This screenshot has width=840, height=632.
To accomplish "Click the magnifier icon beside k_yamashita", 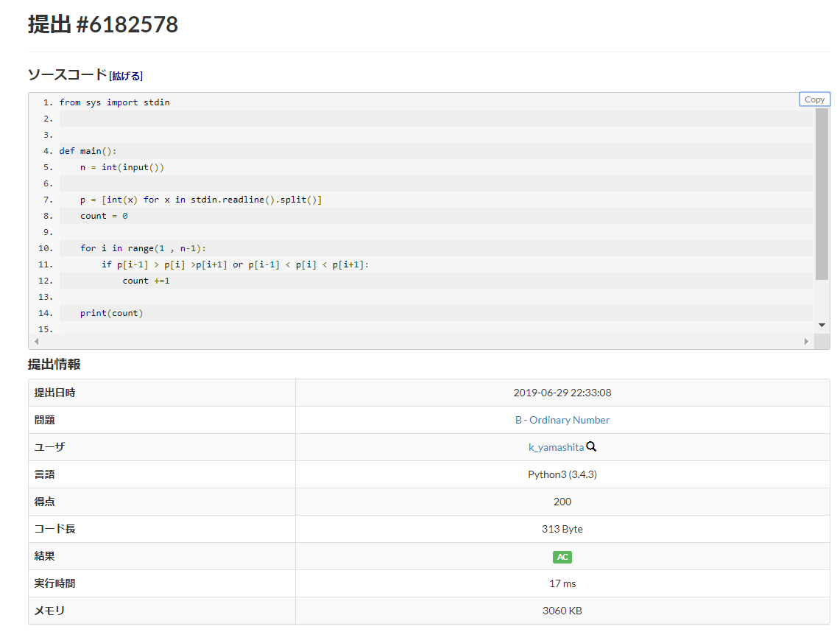I will click(591, 446).
